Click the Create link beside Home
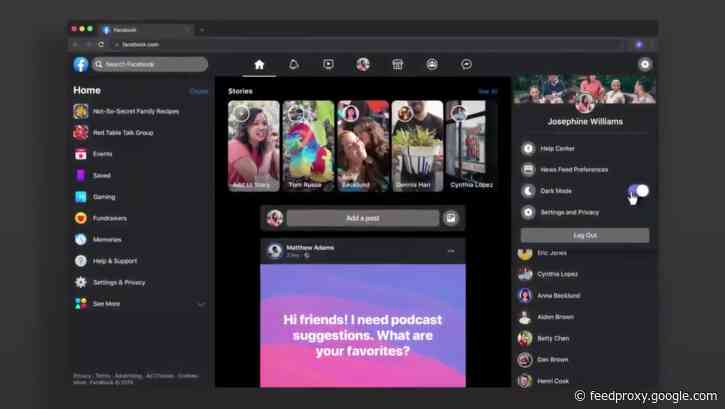 click(199, 91)
